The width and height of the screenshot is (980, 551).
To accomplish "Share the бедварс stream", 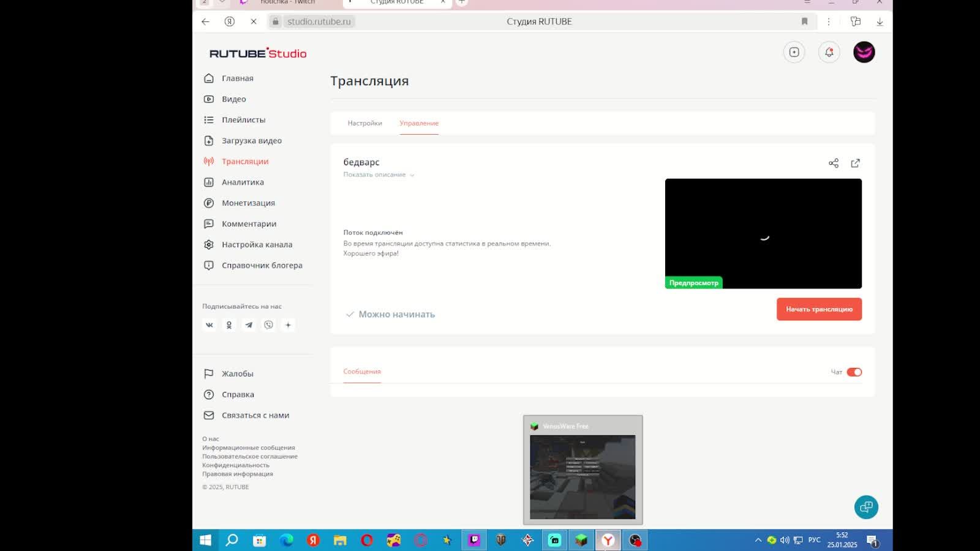I will pos(834,163).
